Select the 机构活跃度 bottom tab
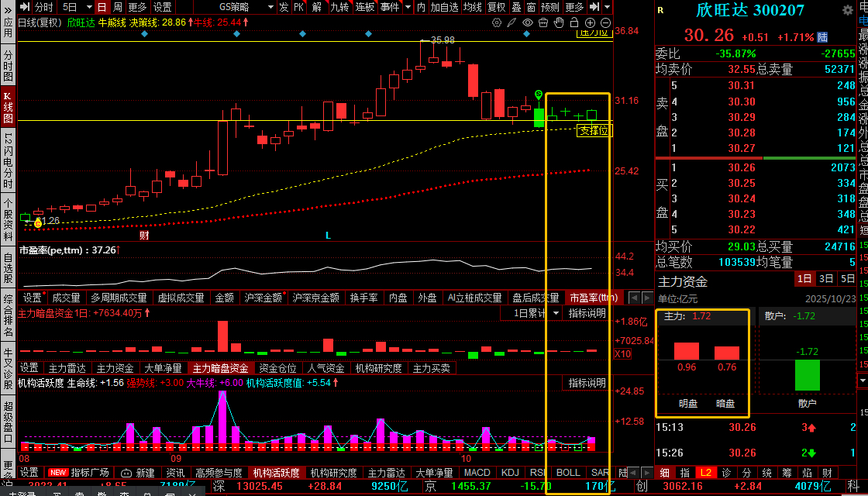Image resolution: width=868 pixels, height=496 pixels. click(276, 473)
